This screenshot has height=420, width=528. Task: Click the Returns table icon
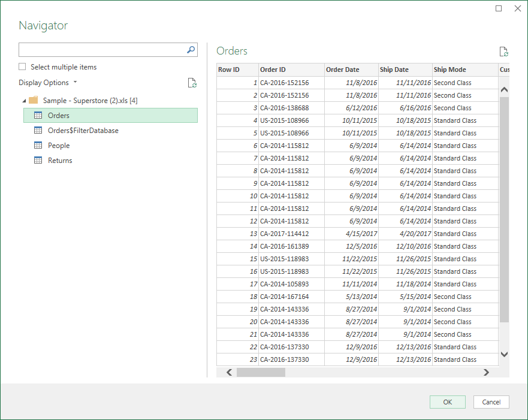(38, 160)
